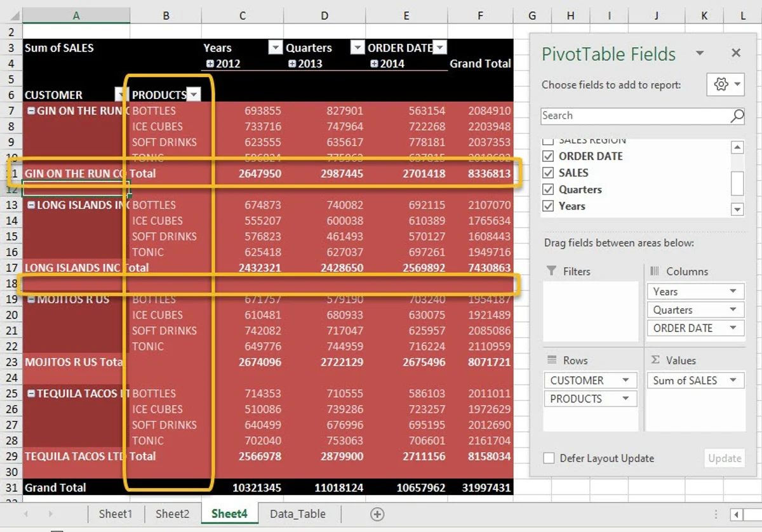This screenshot has height=532, width=762.
Task: Open the Quarters column filter dropdown
Action: [357, 48]
